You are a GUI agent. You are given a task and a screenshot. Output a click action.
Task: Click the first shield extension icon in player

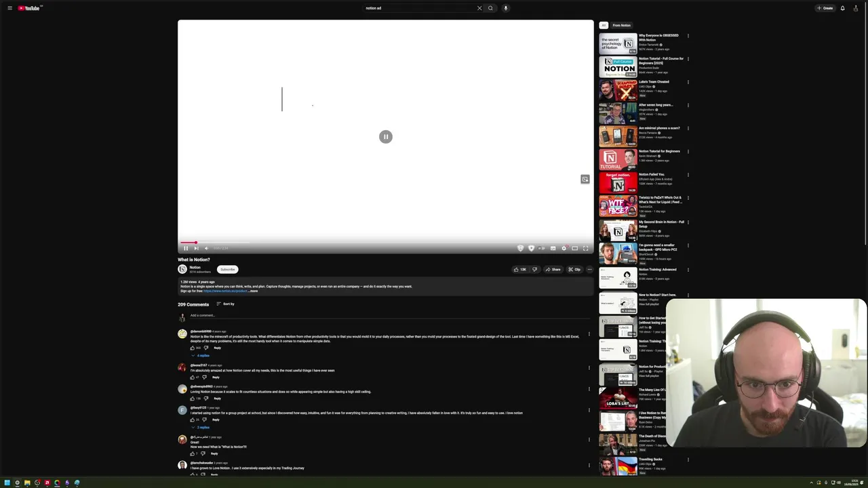520,248
